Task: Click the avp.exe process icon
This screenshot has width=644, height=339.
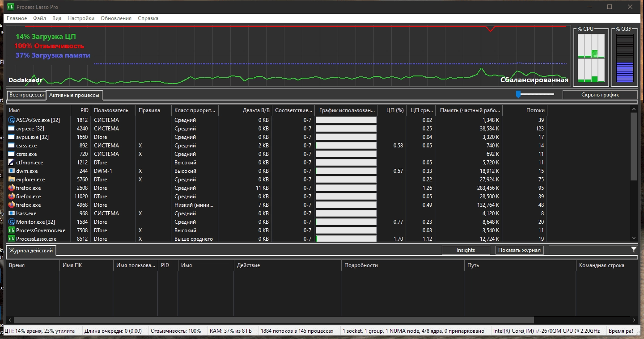Action: (x=12, y=129)
